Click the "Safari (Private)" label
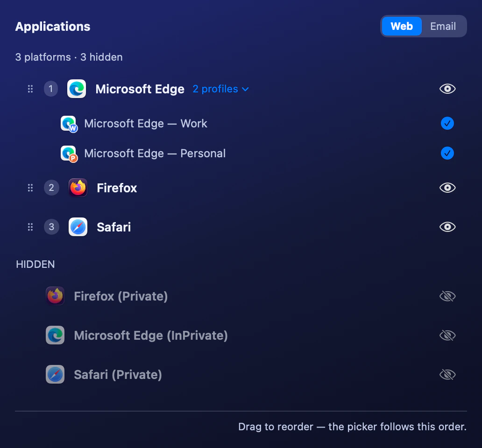This screenshot has width=482, height=448. pos(118,375)
